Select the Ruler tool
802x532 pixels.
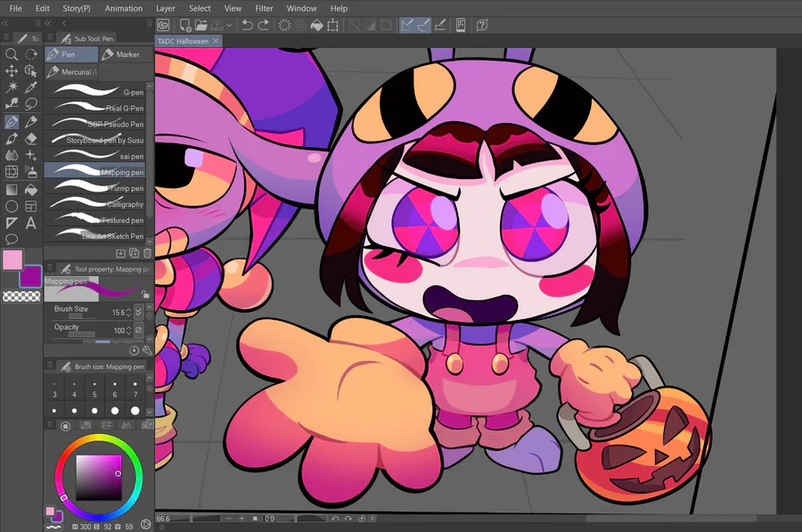12,223
